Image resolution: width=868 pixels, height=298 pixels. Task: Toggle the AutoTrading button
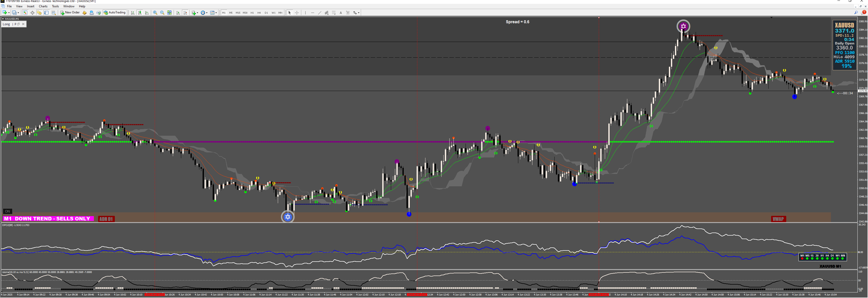pos(115,12)
